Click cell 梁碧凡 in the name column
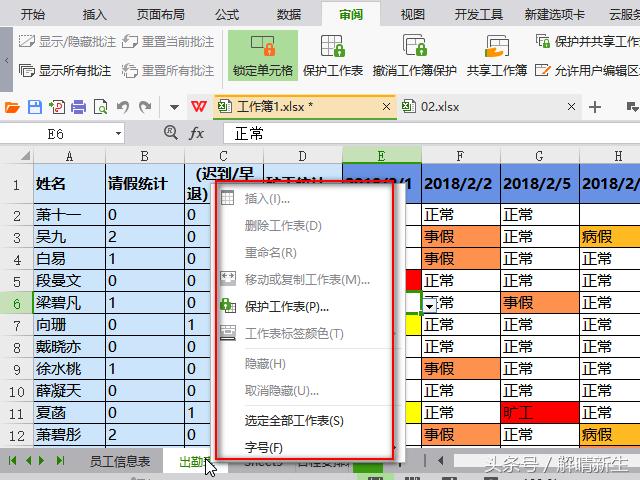 coord(69,303)
